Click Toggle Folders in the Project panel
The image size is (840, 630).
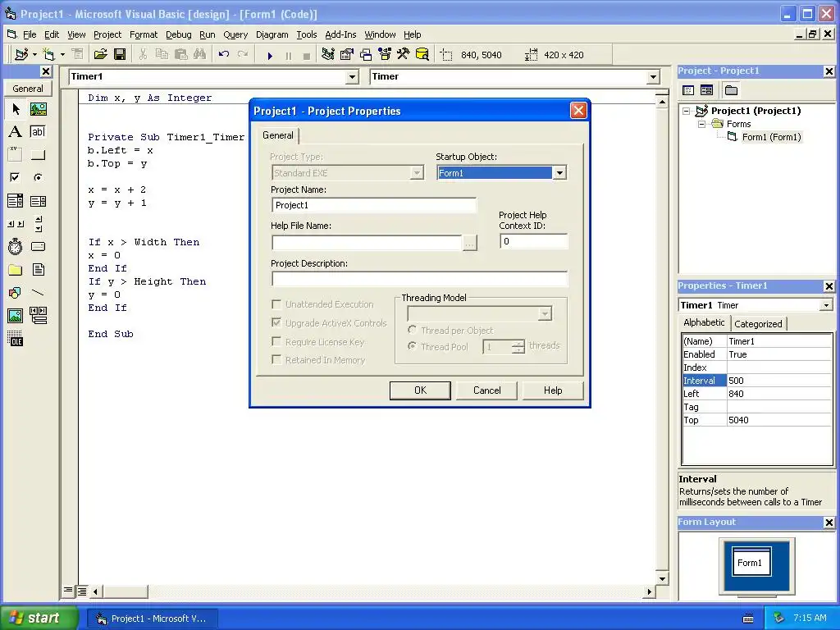tap(731, 90)
